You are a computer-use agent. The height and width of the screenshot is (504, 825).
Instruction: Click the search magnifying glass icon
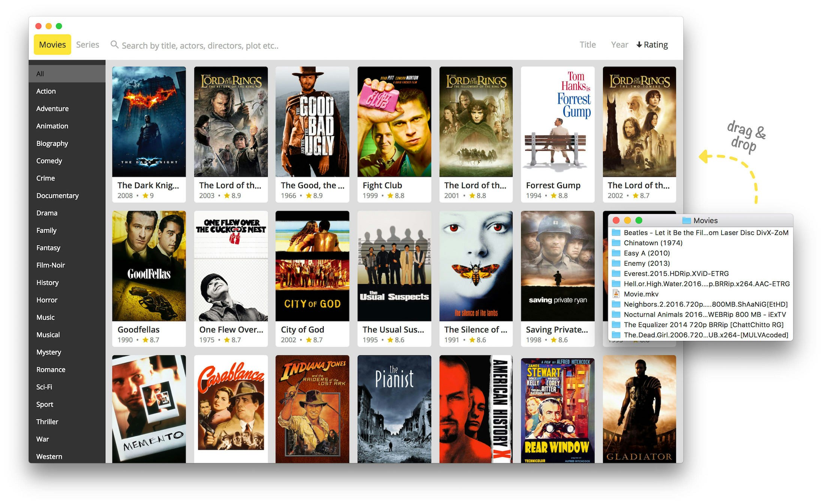coord(115,45)
